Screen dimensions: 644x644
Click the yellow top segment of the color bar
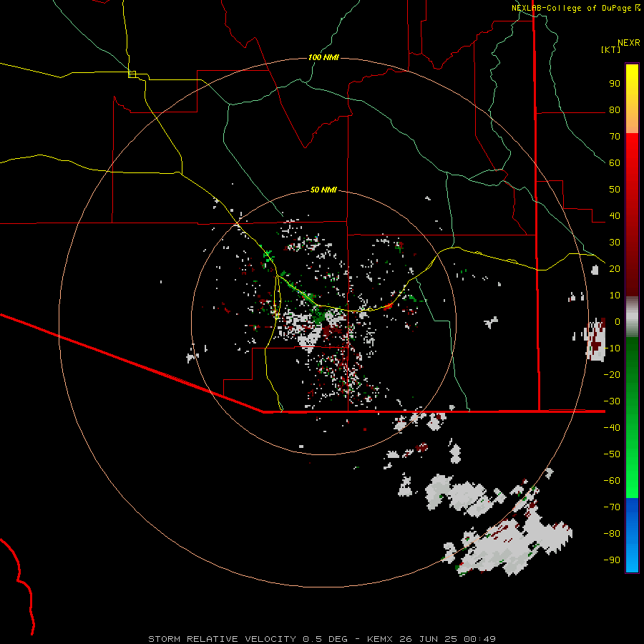[632, 99]
